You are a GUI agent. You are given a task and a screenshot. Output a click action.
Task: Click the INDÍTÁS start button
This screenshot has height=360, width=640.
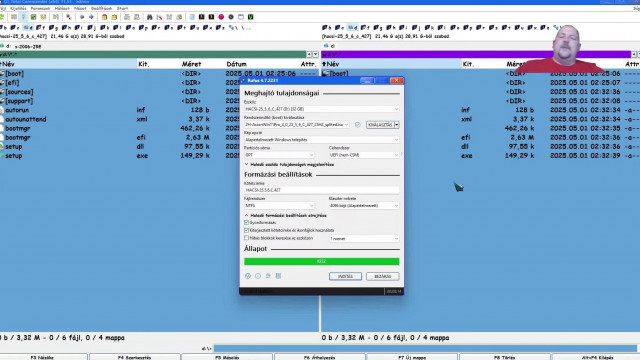tap(345, 276)
